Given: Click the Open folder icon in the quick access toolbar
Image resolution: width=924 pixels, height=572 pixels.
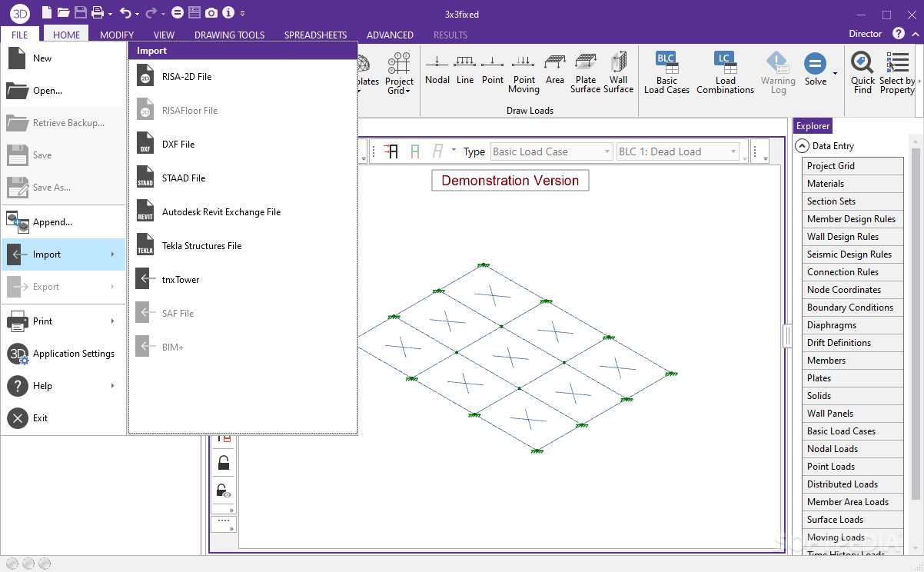Looking at the screenshot, I should pos(63,13).
